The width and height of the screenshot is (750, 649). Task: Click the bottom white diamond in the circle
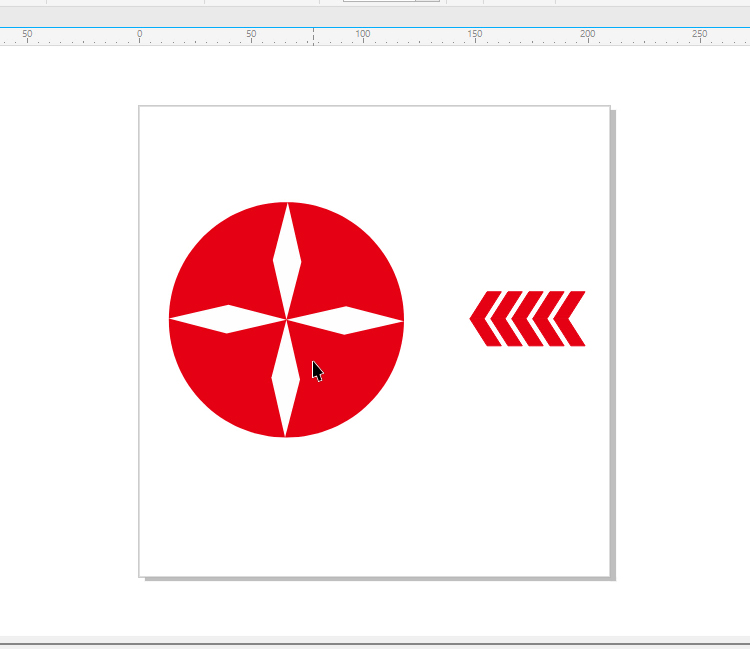[x=286, y=378]
